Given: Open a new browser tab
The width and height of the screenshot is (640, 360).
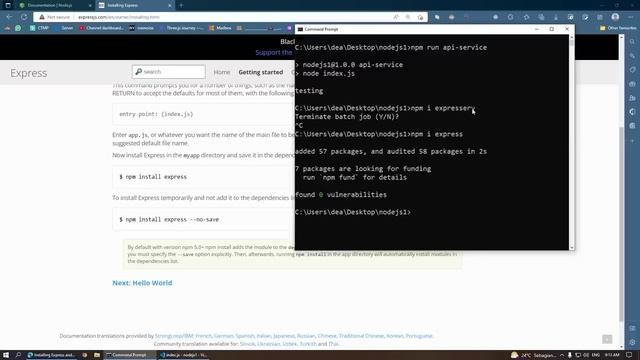Looking at the screenshot, I should [181, 5].
